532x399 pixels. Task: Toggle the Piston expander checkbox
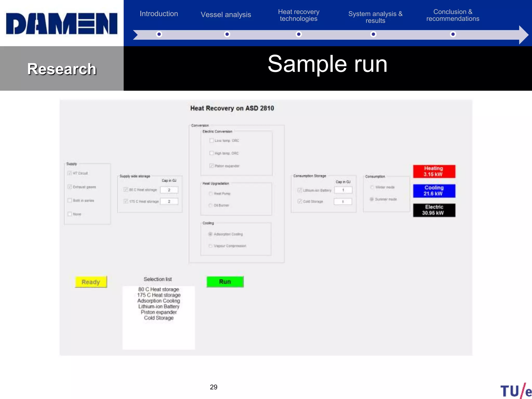pos(211,166)
